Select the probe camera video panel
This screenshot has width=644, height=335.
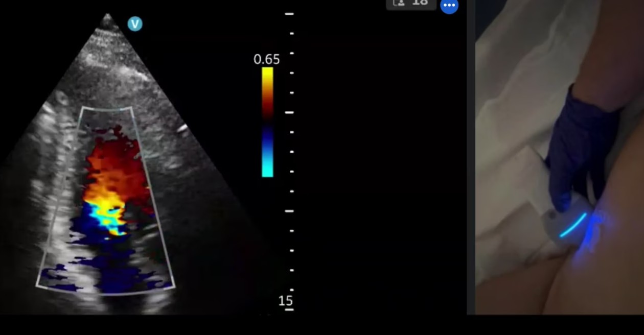(x=560, y=157)
